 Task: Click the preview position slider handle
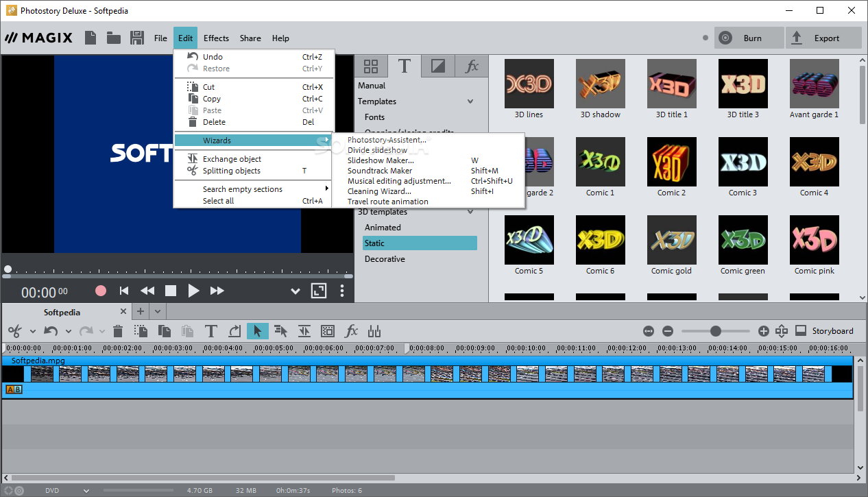click(x=8, y=269)
